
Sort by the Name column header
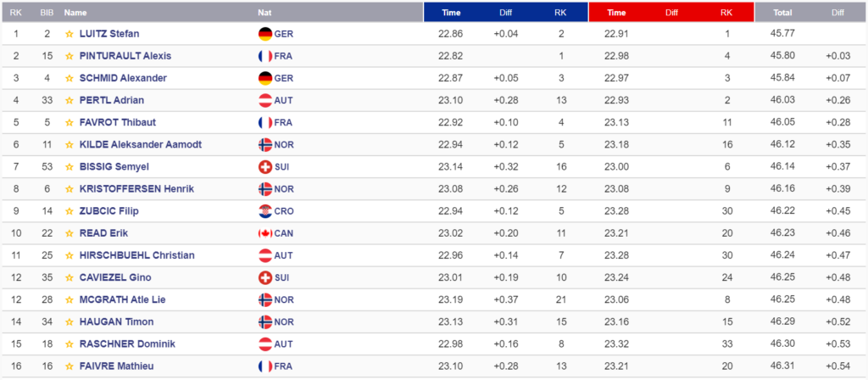75,13
